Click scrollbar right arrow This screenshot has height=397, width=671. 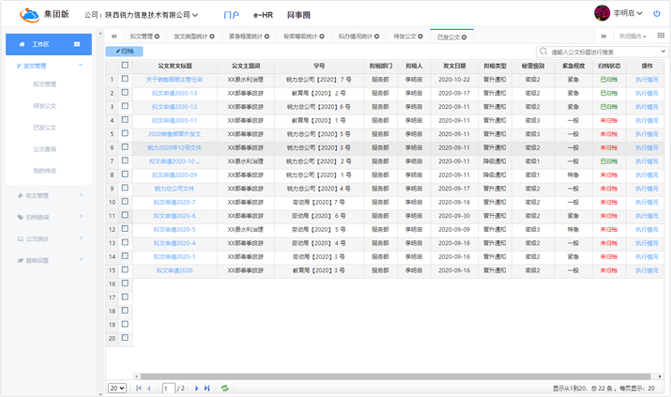coord(660,376)
